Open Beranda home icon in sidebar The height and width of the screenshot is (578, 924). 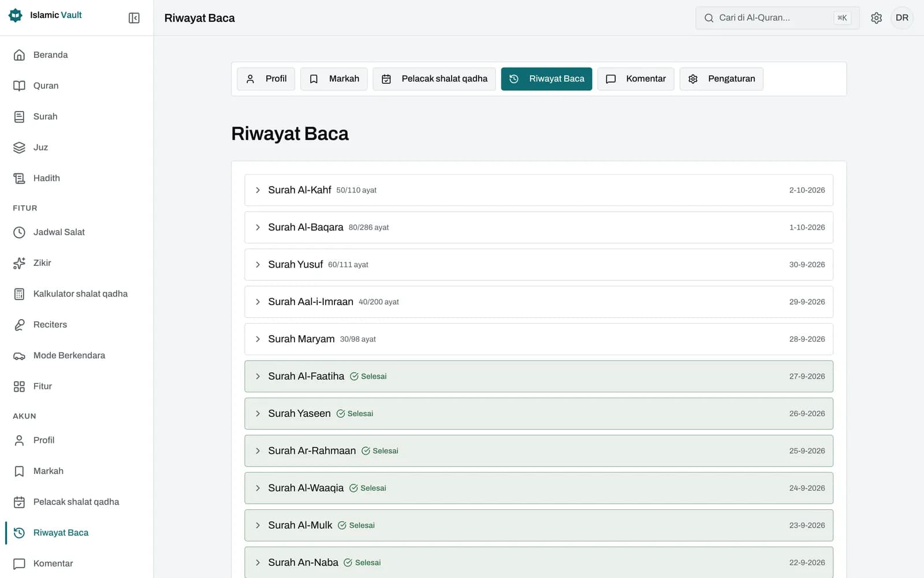tap(19, 55)
